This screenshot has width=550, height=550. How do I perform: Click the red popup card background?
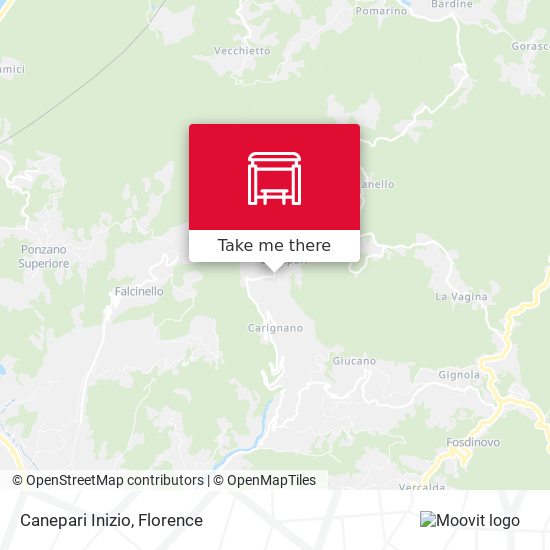[x=274, y=177]
